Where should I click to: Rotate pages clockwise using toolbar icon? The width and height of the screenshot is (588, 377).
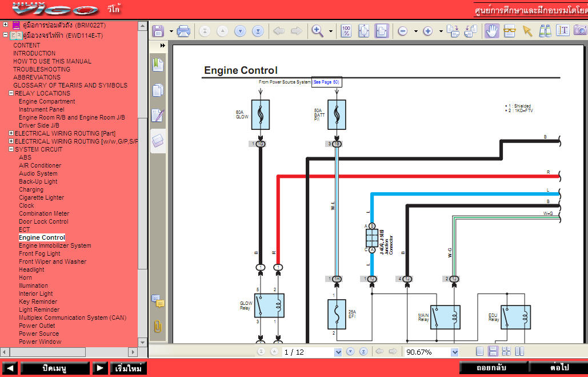click(453, 31)
